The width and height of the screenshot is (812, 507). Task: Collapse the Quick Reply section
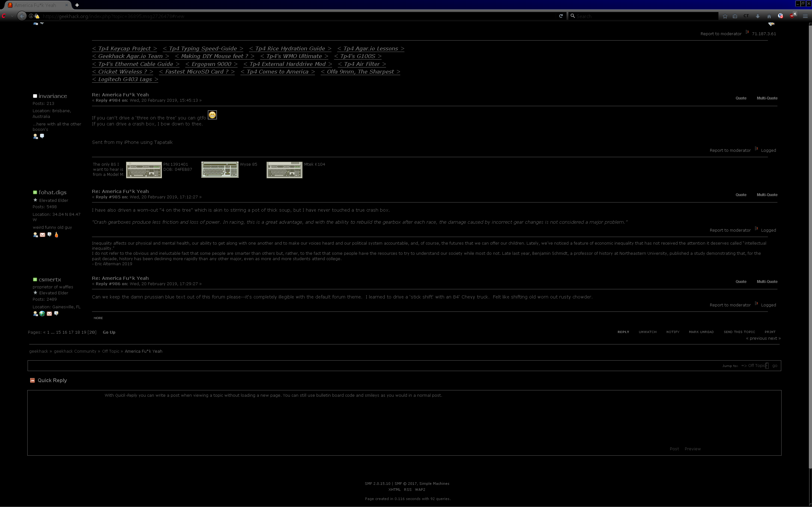[32, 380]
